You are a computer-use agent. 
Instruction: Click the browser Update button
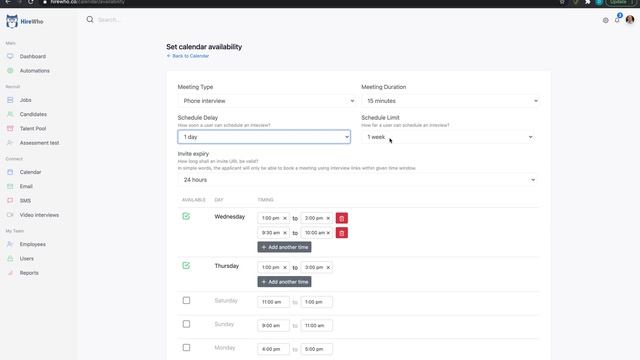(x=619, y=2)
